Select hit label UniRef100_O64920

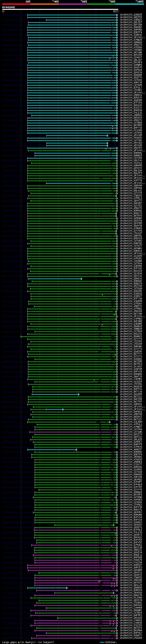pos(131,525)
